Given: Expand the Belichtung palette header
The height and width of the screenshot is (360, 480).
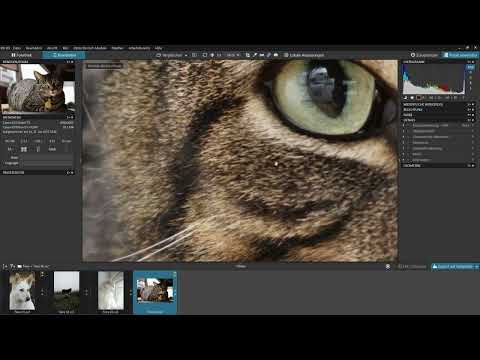Looking at the screenshot, I should click(x=438, y=109).
